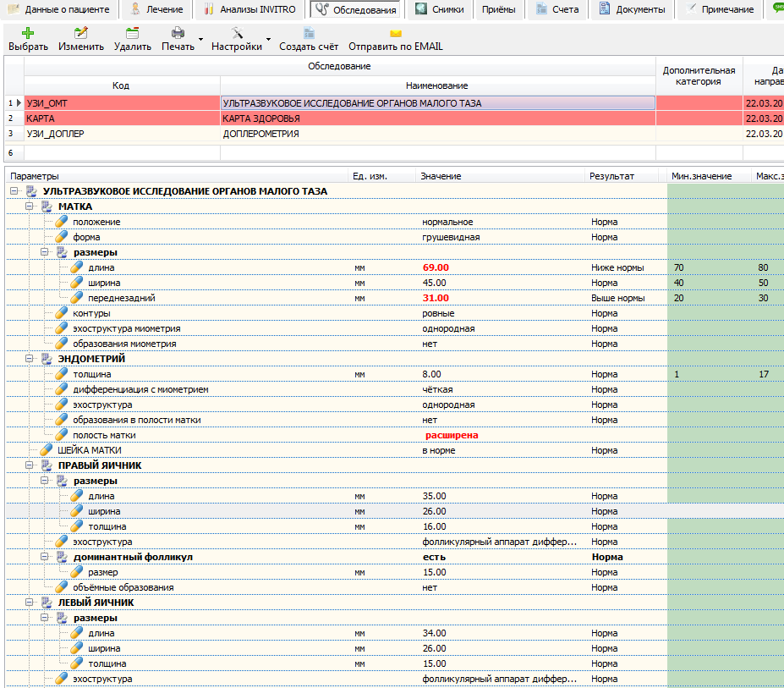Click pill icon next to форма
This screenshot has height=688, width=784.
[x=62, y=237]
